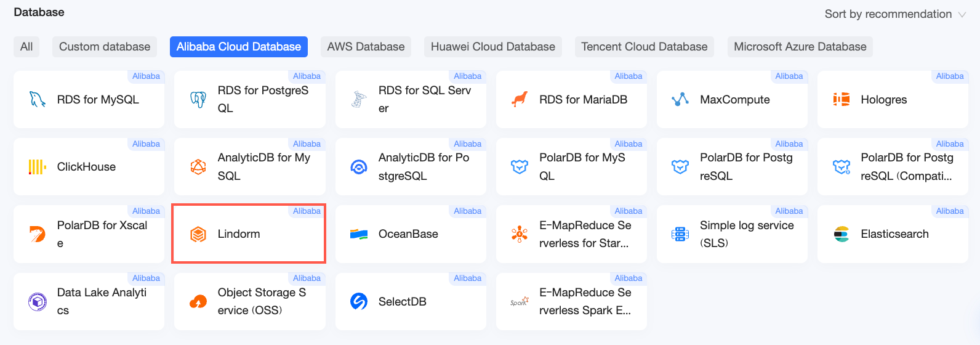Image resolution: width=980 pixels, height=345 pixels.
Task: Click the Elasticsearch icon
Action: click(841, 234)
